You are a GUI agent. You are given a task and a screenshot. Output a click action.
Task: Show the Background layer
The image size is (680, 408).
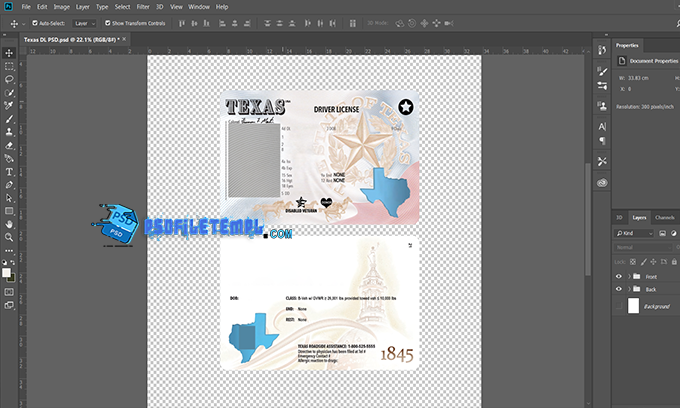(619, 306)
